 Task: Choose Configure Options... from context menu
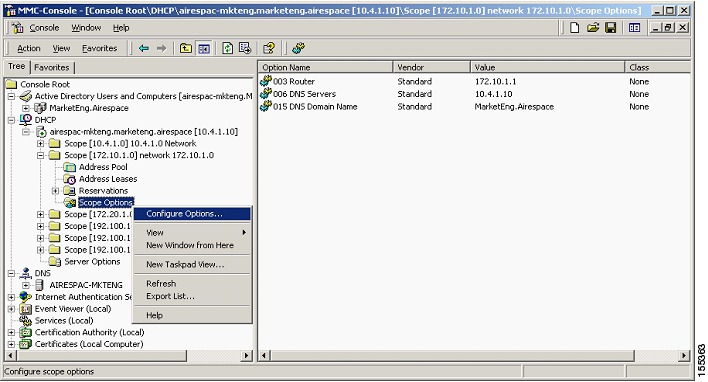192,214
